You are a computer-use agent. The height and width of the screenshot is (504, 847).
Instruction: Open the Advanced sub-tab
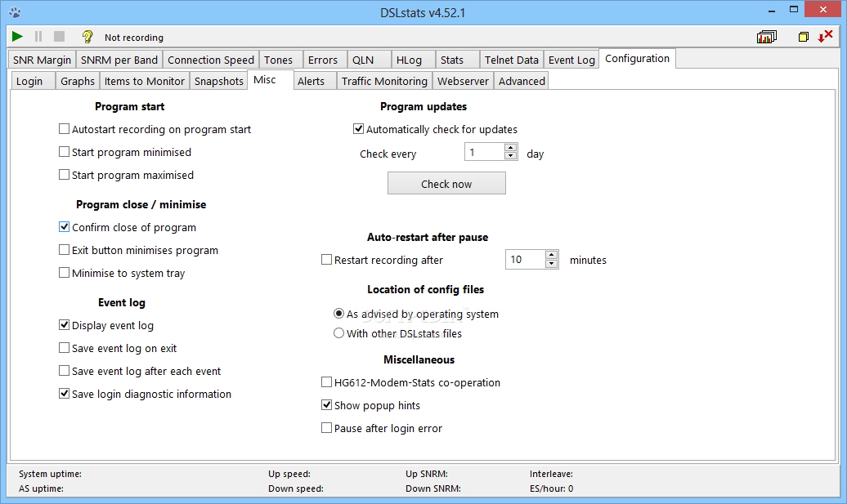coord(522,81)
